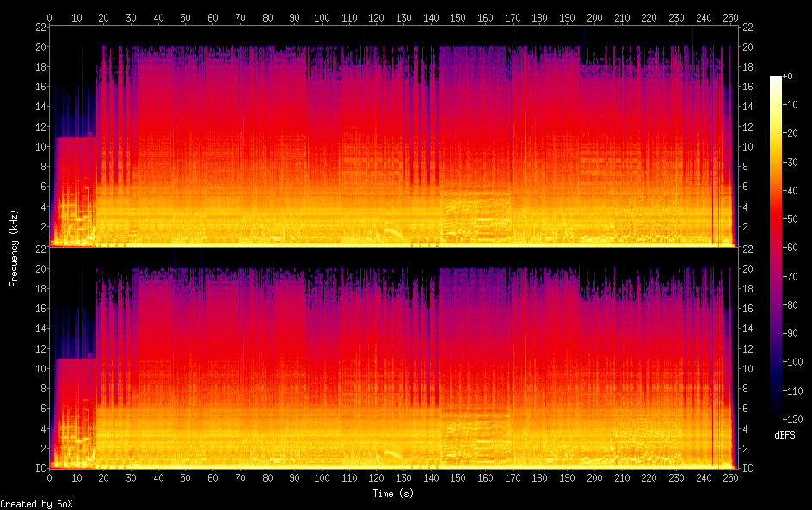Image resolution: width=812 pixels, height=510 pixels.
Task: Click the 16 kHz label on lower channel's right axis
Action: point(747,308)
